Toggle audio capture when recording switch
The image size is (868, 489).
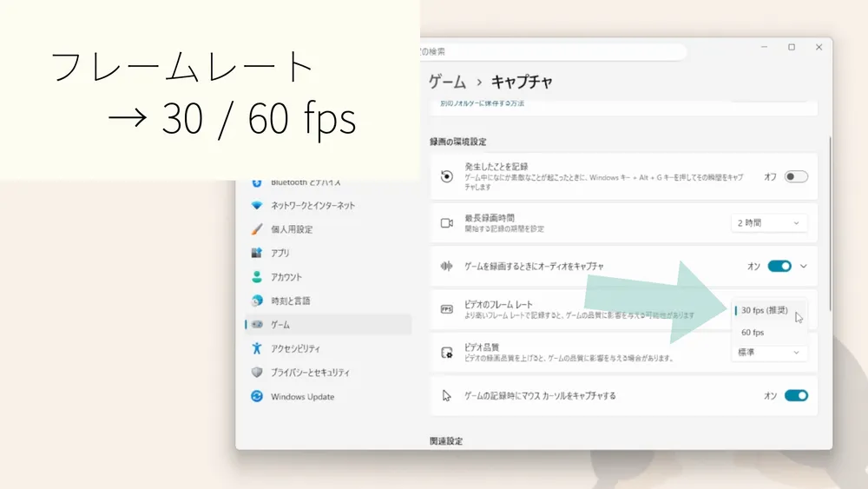click(779, 267)
